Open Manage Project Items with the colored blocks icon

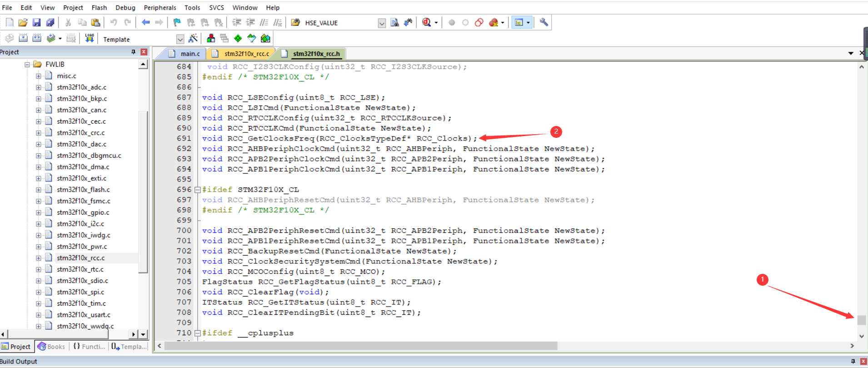coord(211,38)
